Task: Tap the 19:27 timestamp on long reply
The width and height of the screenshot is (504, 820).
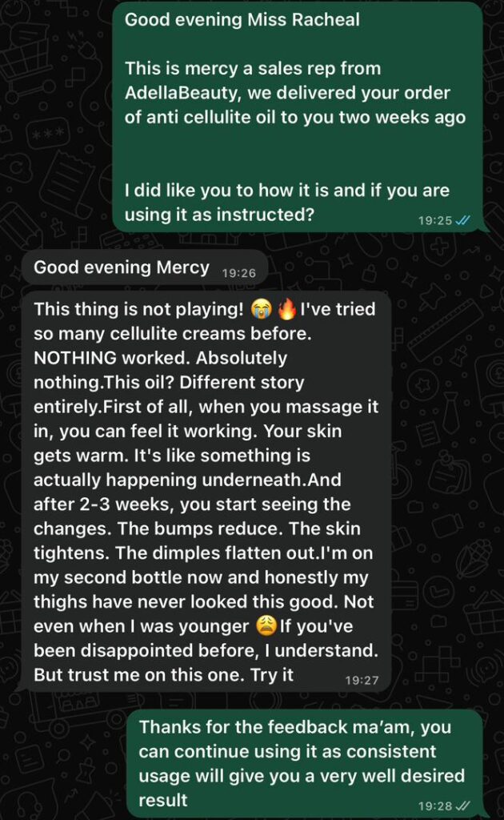Action: coord(362,681)
